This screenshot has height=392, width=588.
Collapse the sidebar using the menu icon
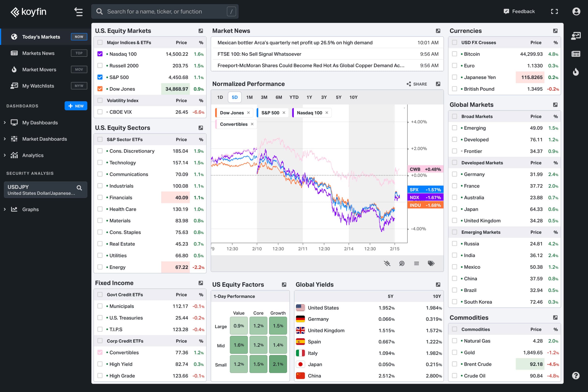78,12
